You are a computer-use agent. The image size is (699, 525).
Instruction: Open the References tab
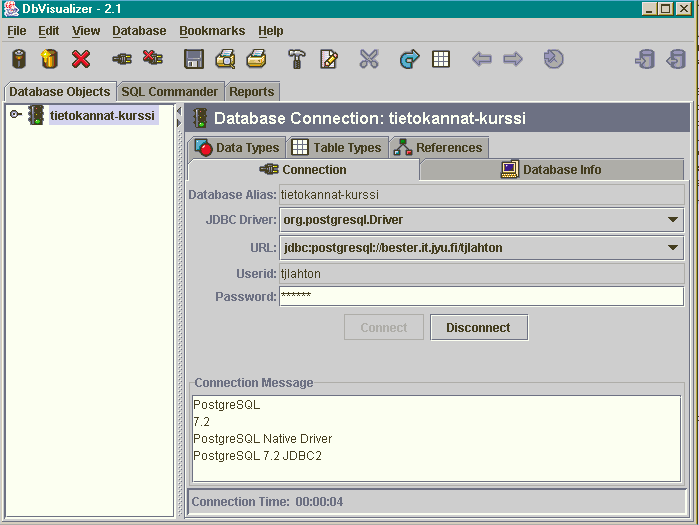(x=439, y=148)
